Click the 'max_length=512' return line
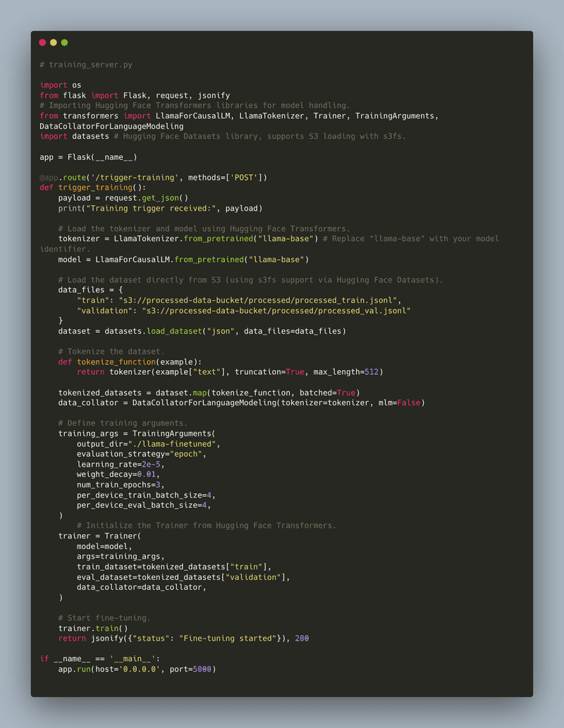Screen dimensions: 564x728 (230, 372)
